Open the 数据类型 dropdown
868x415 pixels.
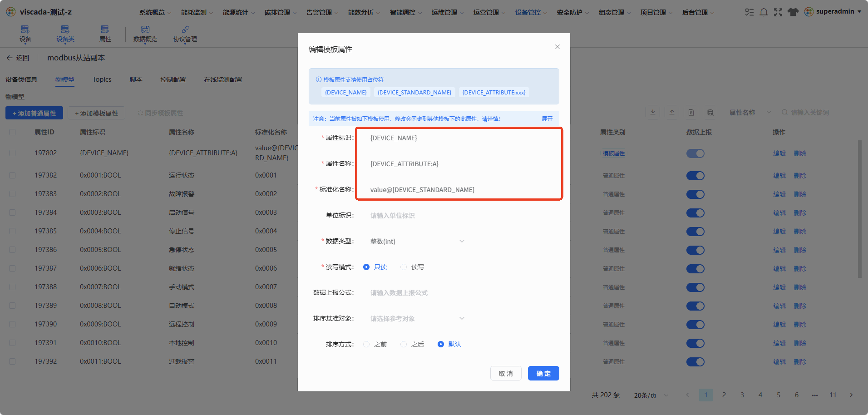coord(417,241)
